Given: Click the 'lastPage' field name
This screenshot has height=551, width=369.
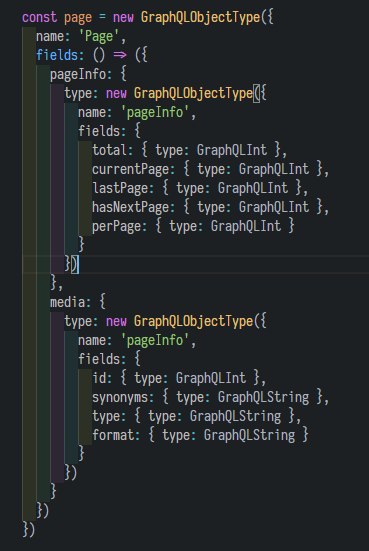Looking at the screenshot, I should (120, 189).
